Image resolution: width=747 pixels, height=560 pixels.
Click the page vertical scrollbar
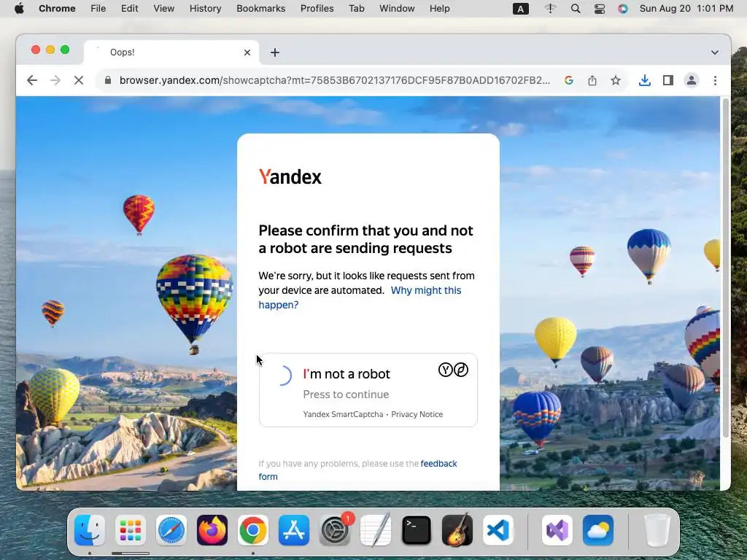(x=726, y=267)
